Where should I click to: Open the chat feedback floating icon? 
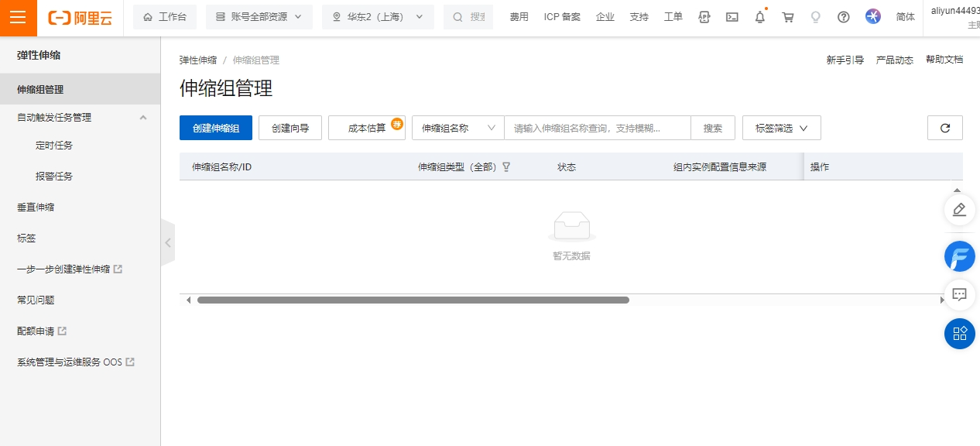click(959, 294)
